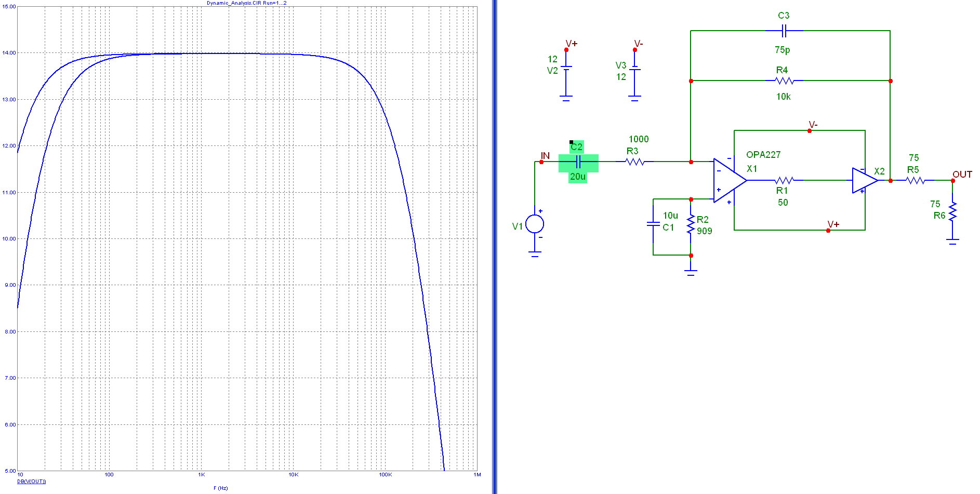
Task: Click the '75p' value of C3
Action: click(x=782, y=50)
